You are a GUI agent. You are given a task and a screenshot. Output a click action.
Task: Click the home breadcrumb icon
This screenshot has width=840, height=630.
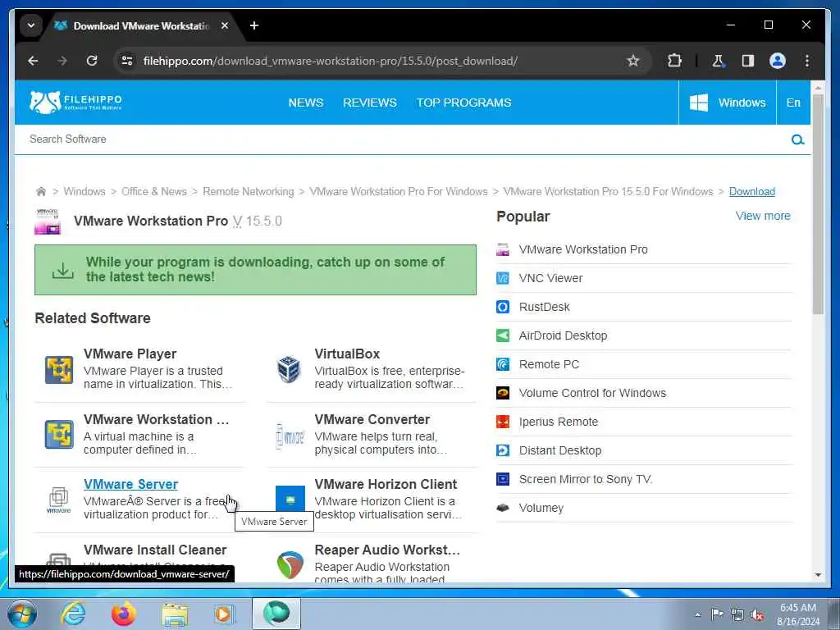(x=41, y=191)
